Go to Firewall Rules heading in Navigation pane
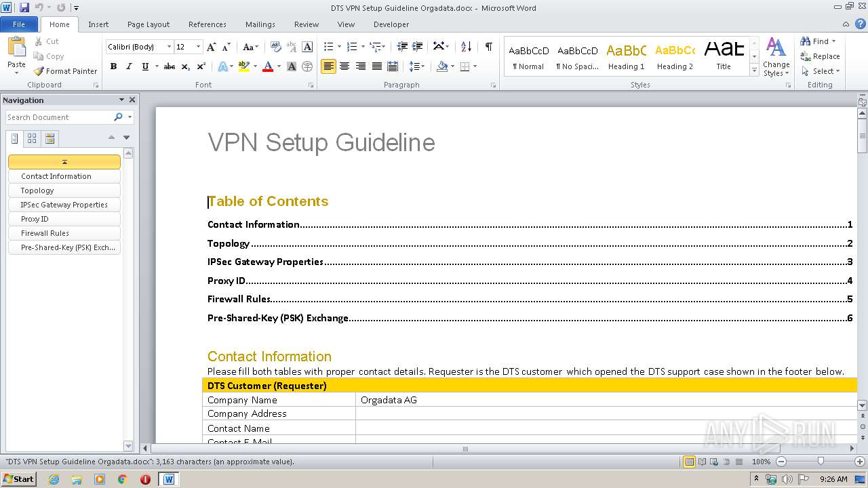This screenshot has height=488, width=868. [64, 233]
